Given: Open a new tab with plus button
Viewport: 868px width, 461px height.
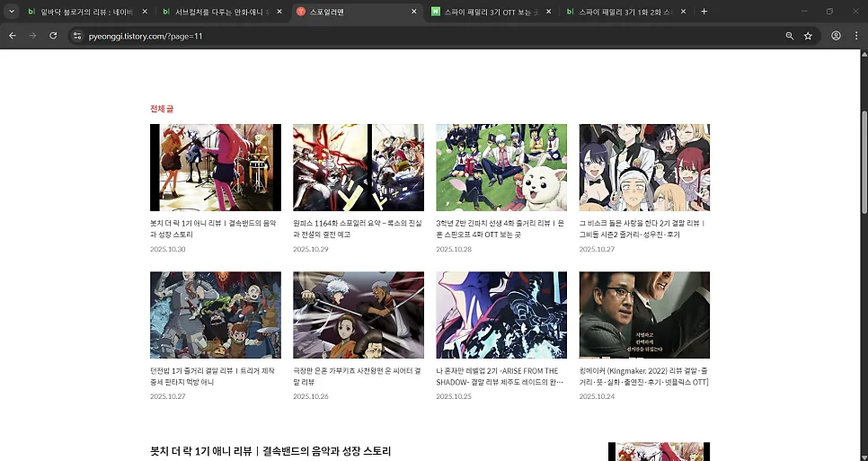Looking at the screenshot, I should click(x=704, y=11).
